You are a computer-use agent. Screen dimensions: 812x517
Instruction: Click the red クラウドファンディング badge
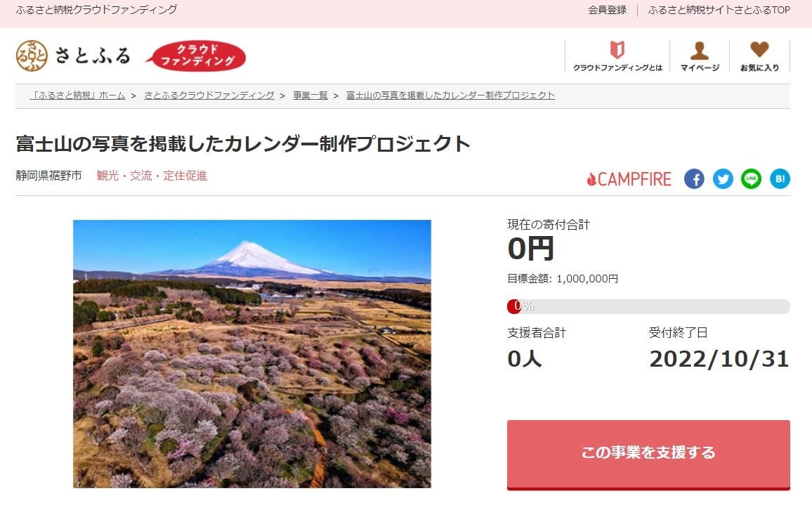196,55
